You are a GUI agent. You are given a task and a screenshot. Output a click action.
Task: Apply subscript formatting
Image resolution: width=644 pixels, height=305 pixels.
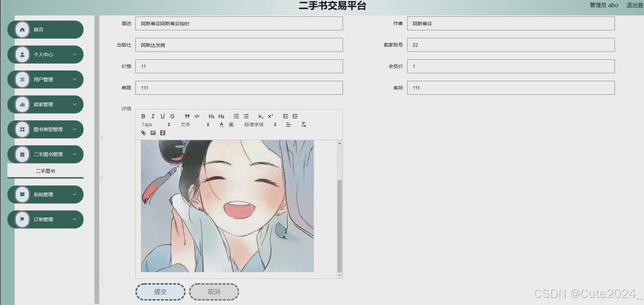point(261,116)
